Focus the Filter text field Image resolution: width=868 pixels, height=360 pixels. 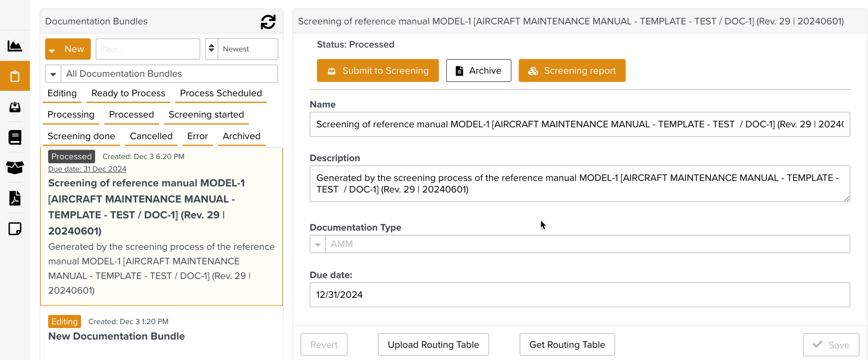click(x=148, y=49)
